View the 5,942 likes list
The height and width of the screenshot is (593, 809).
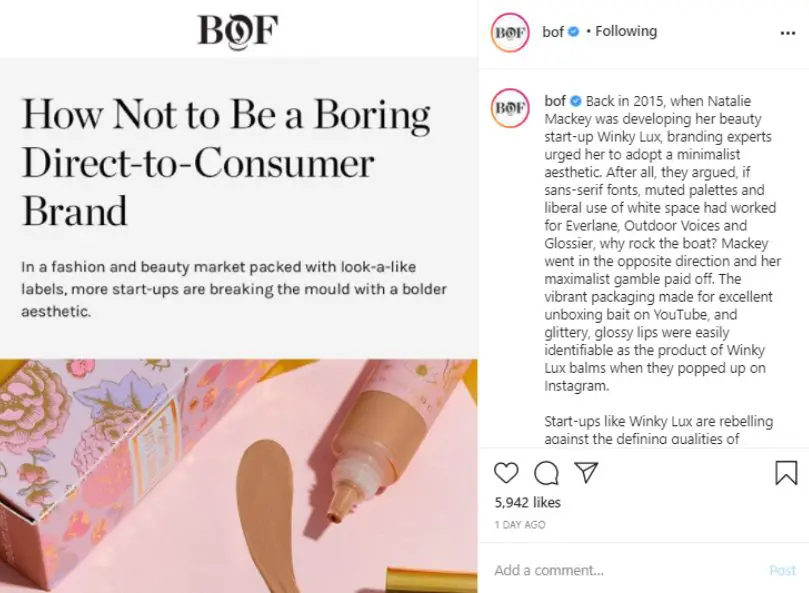pyautogui.click(x=528, y=502)
